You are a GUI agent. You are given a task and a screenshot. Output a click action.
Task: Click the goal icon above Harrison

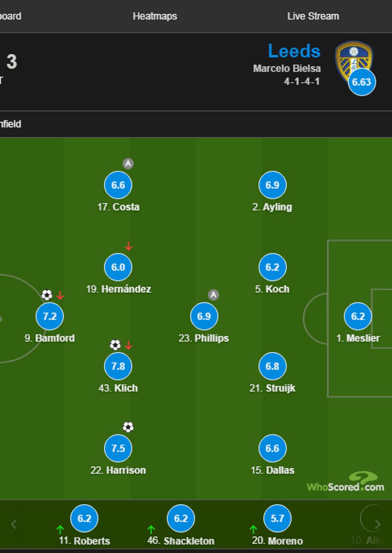(128, 427)
